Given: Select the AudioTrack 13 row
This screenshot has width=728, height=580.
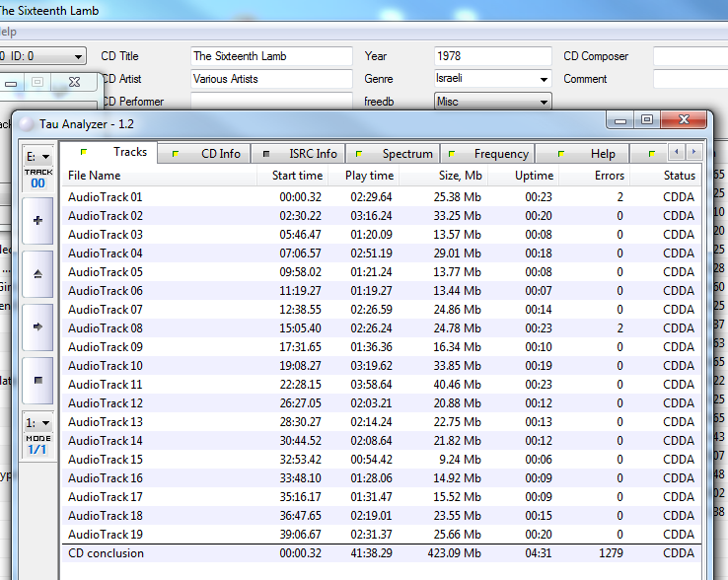Looking at the screenshot, I should pos(381,422).
